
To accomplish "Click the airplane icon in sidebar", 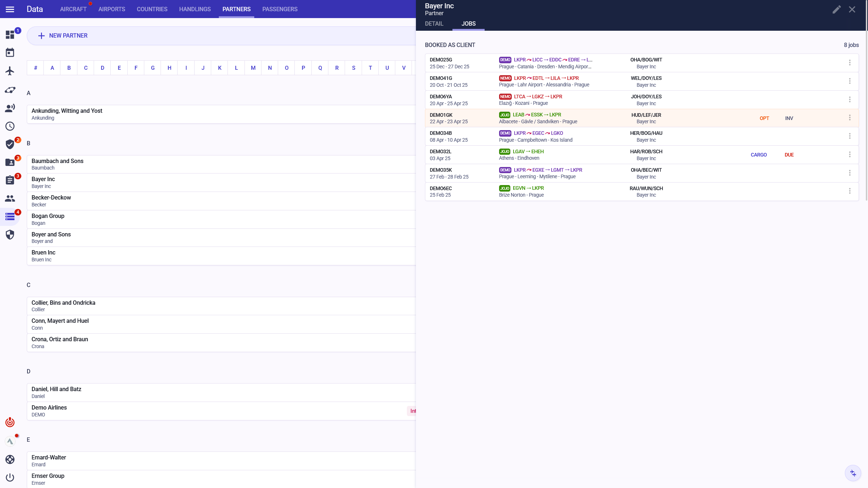I will point(10,71).
